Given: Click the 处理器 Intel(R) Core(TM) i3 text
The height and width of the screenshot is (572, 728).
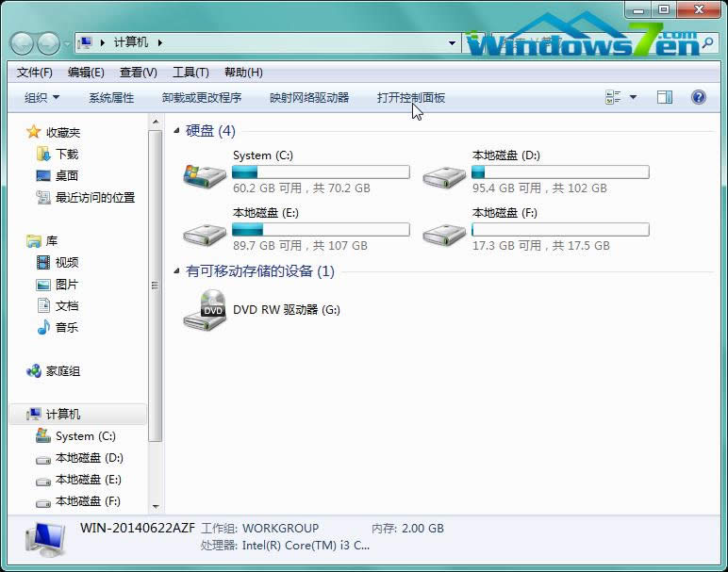Looking at the screenshot, I should [285, 545].
